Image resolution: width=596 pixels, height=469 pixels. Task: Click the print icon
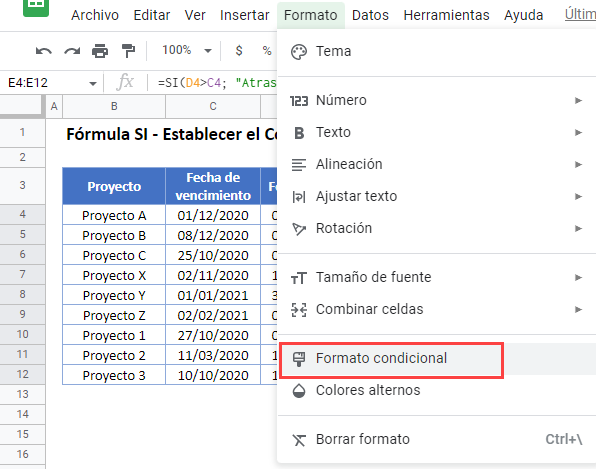coord(100,51)
